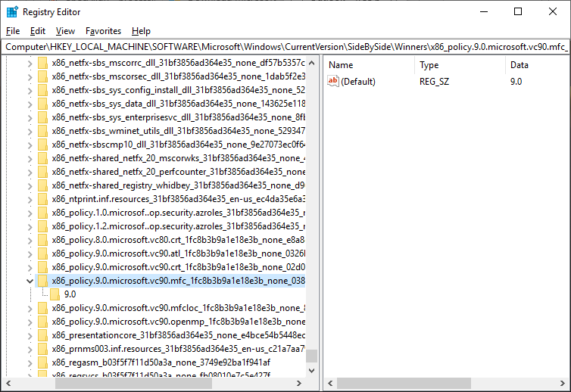Open the View menu
Screen dimensions: 571x392
65,31
